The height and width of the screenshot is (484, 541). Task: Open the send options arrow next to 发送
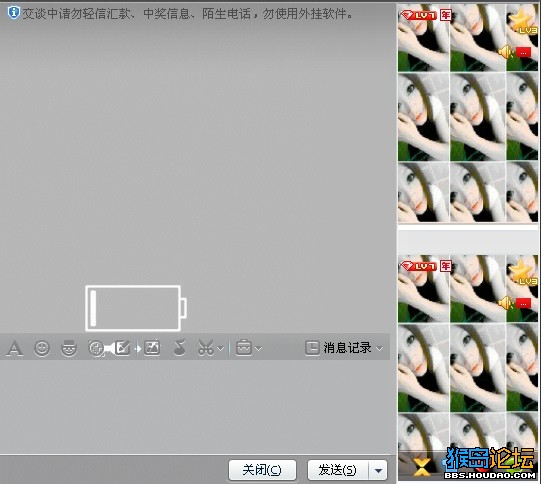click(x=378, y=471)
